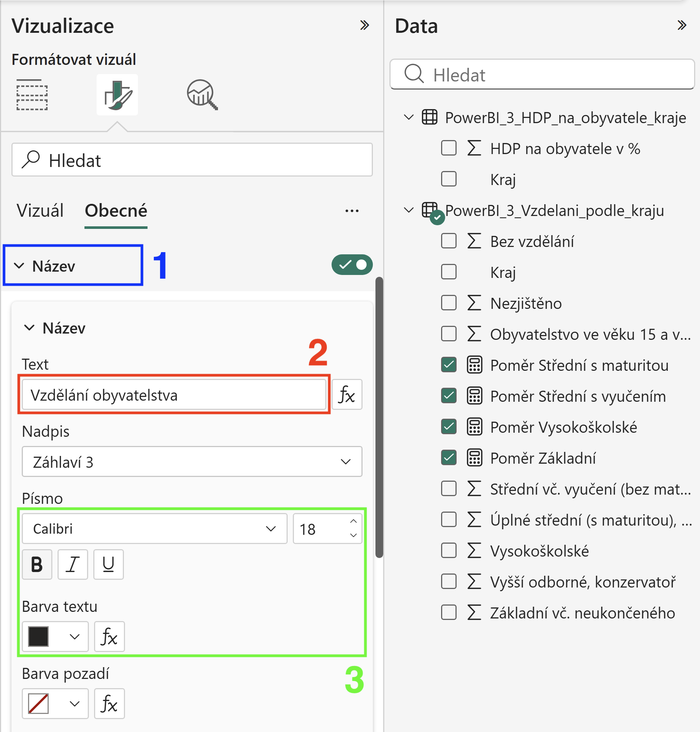Open the fx button beside Barva pozadí
Image resolution: width=700 pixels, height=732 pixels.
109,704
